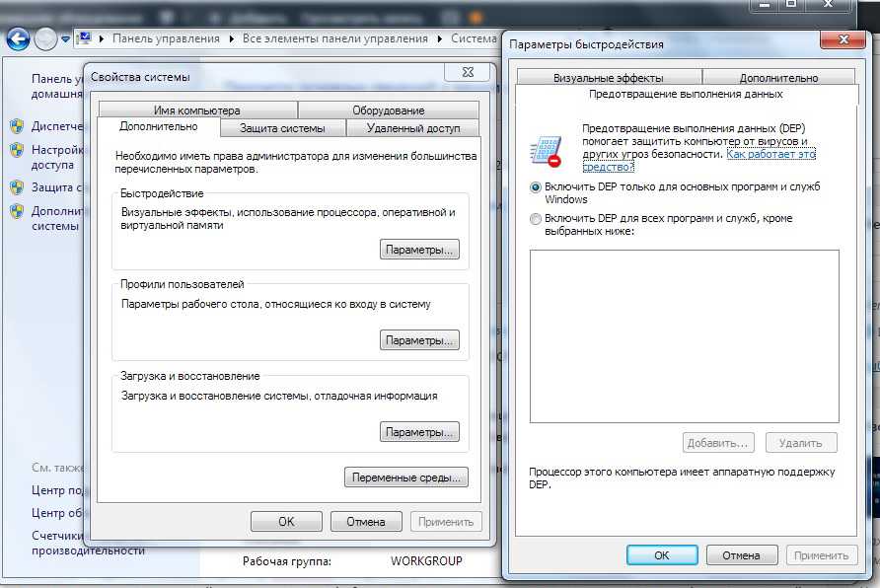This screenshot has height=588, width=880.
Task: Open the Панель управления домашняя страница link
Action: pos(56,86)
